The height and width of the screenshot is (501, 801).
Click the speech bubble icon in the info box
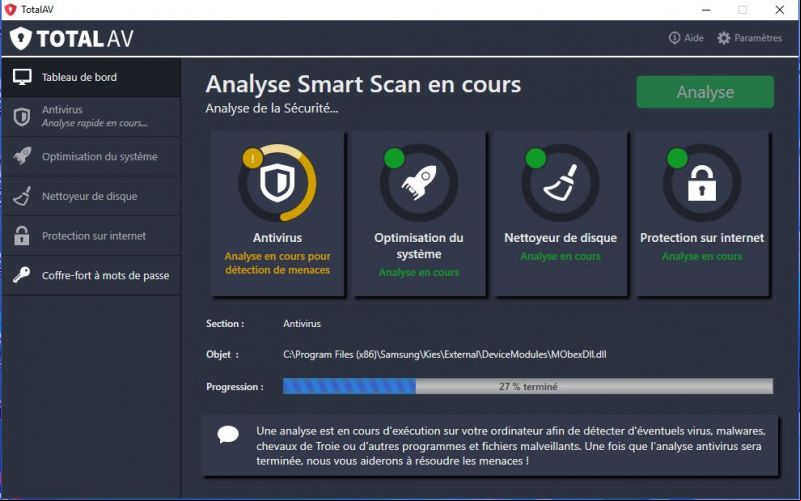[228, 435]
